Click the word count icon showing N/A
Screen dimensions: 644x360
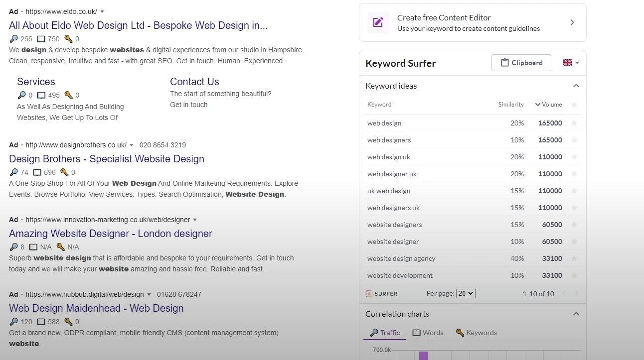coord(33,247)
